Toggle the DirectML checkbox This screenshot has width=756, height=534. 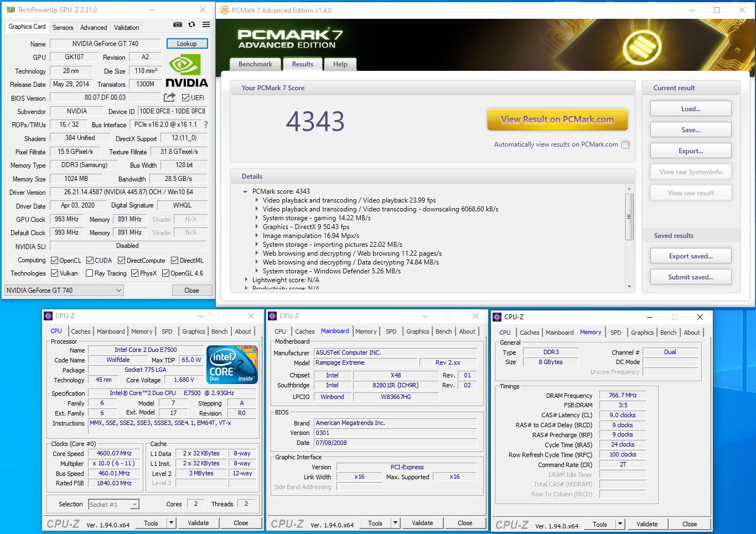[174, 261]
